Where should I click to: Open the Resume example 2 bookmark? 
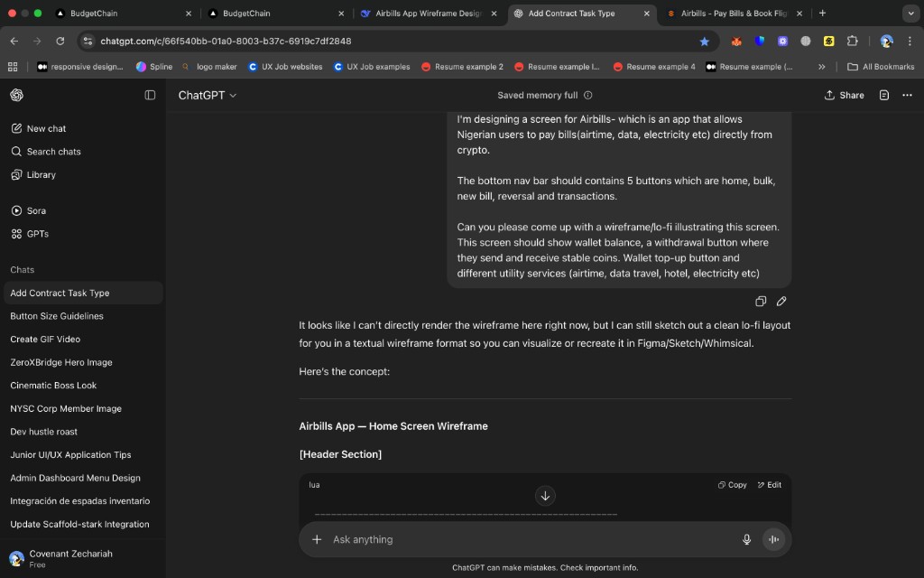point(463,67)
